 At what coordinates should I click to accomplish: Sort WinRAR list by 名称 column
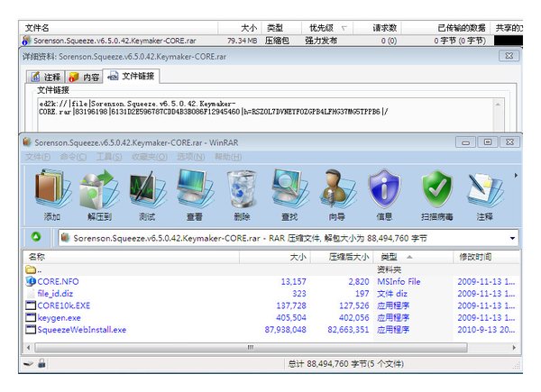pos(131,257)
